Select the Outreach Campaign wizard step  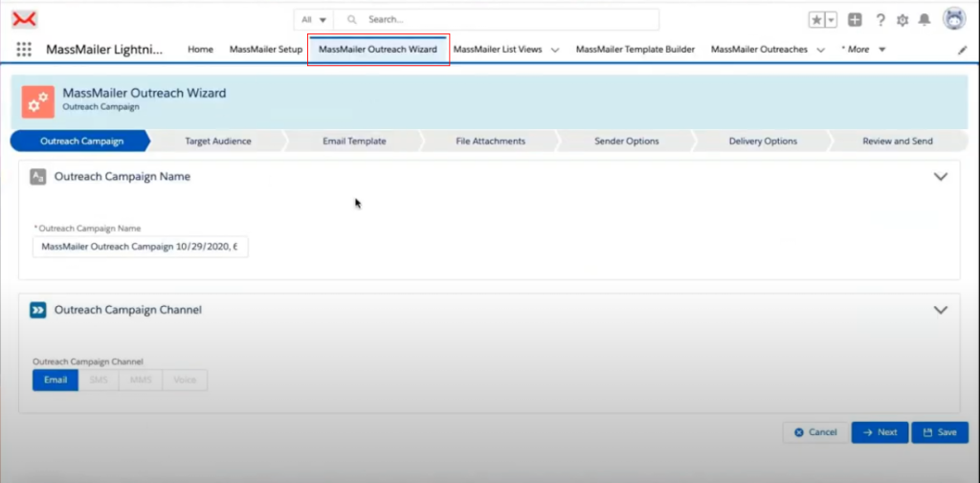click(x=80, y=142)
